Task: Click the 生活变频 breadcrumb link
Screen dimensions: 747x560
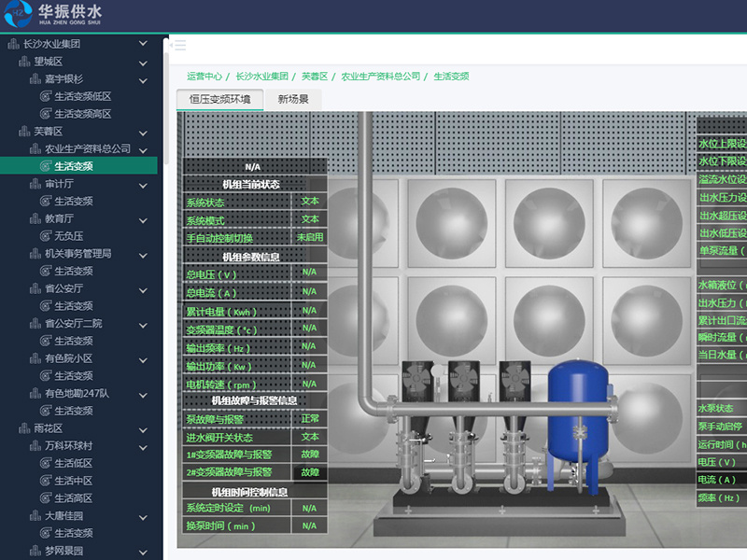Action: [451, 77]
